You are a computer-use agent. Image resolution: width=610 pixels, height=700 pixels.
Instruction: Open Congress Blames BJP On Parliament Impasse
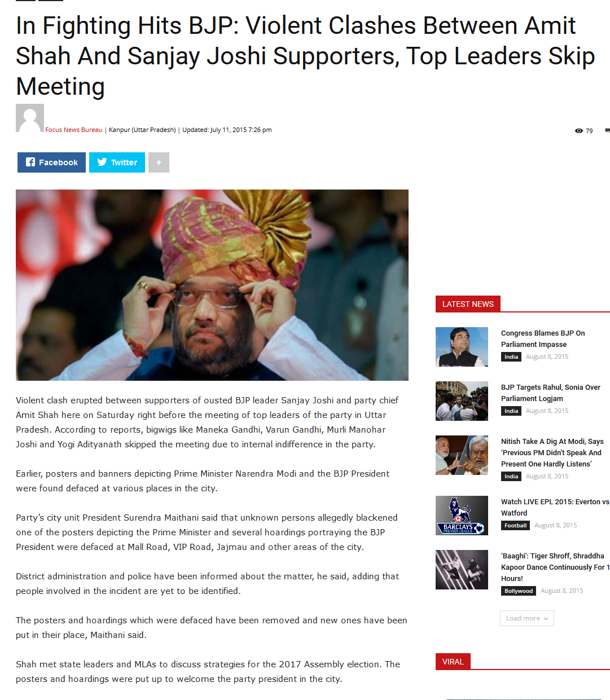[543, 338]
